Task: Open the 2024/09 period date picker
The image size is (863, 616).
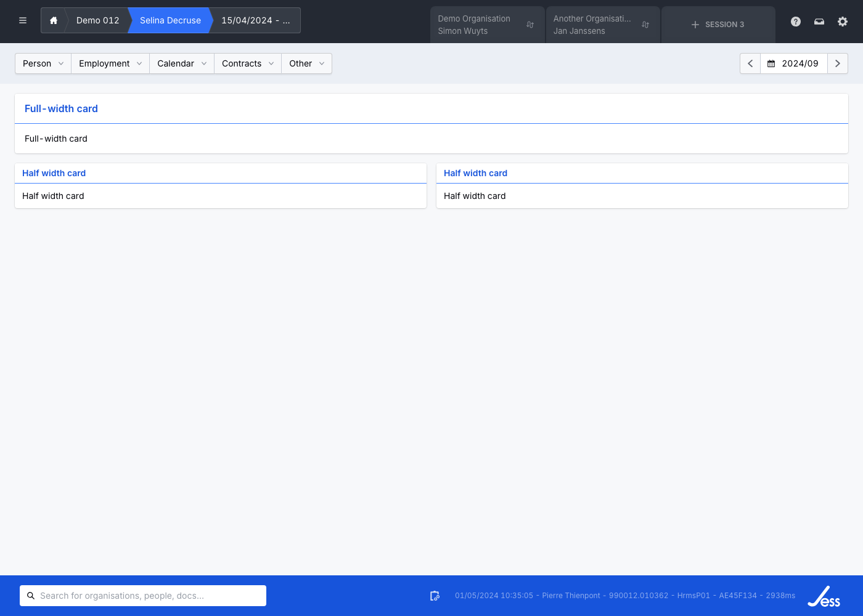Action: [x=794, y=63]
